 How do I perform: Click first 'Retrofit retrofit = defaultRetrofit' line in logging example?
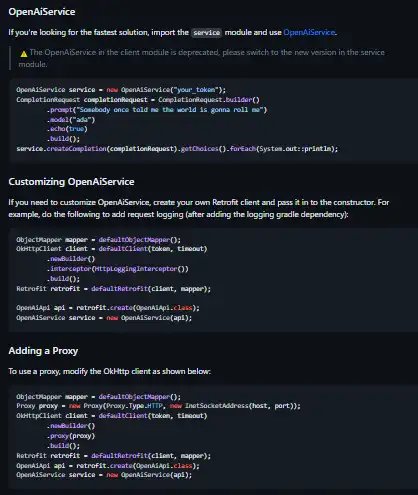[113, 289]
